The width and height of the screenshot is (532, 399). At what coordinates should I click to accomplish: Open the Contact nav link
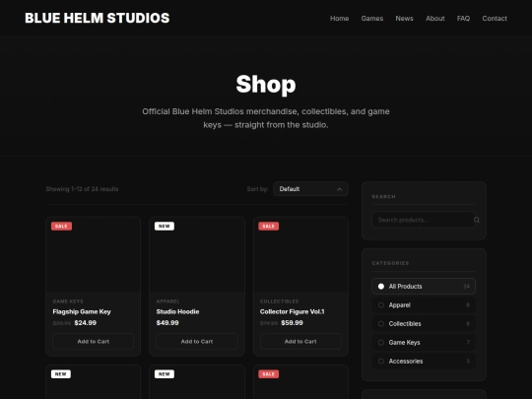pyautogui.click(x=495, y=19)
